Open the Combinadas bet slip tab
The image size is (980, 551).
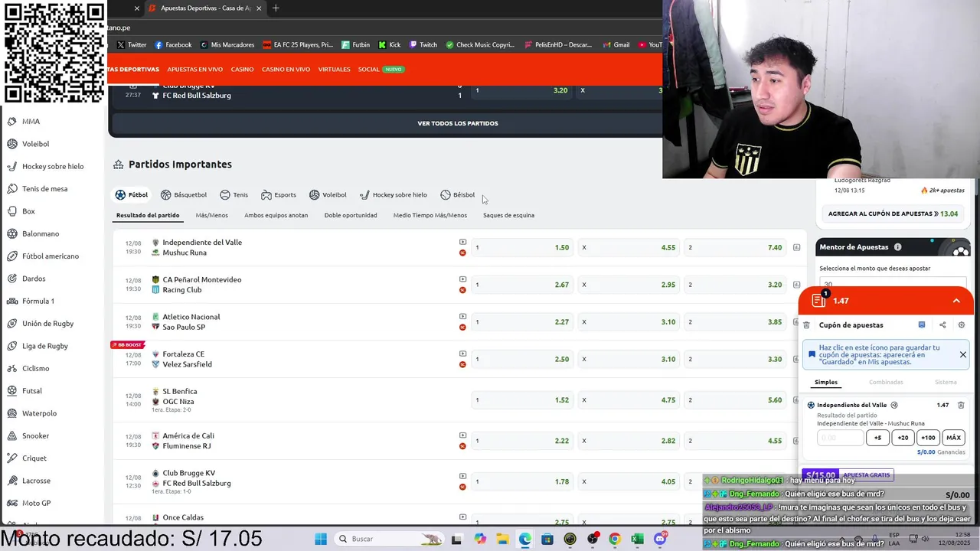tap(886, 382)
